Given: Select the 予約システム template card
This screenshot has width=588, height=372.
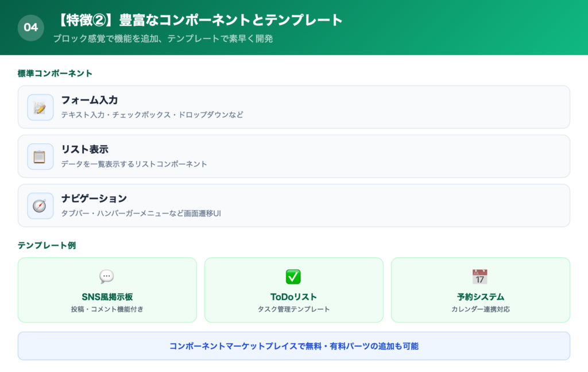Looking at the screenshot, I should click(481, 290).
